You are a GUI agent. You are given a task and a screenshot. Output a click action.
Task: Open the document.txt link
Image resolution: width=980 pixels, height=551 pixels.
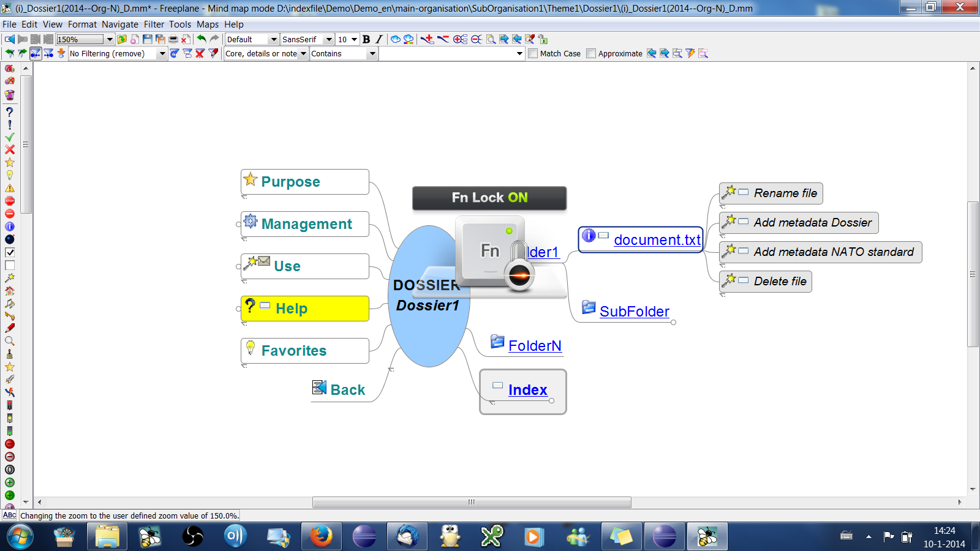point(657,240)
